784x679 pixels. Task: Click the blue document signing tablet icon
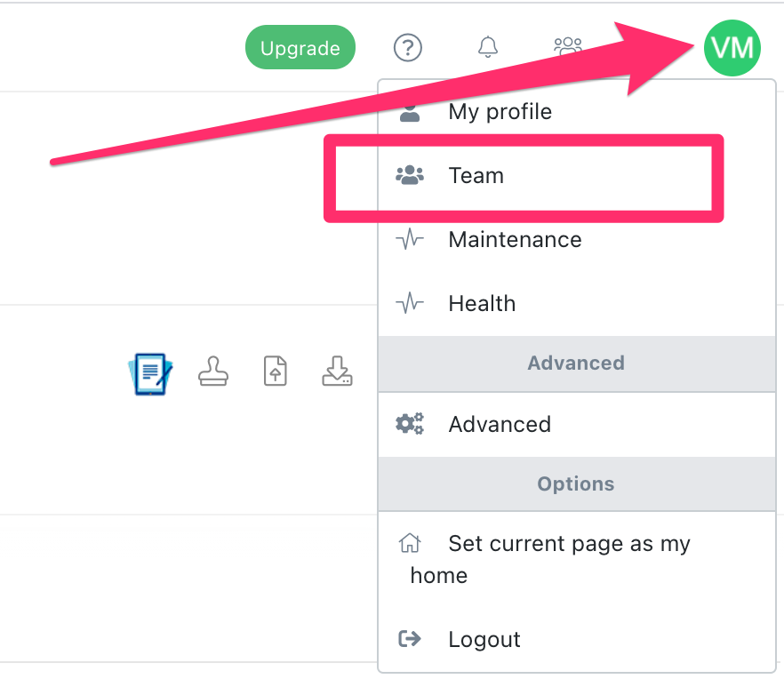(150, 372)
